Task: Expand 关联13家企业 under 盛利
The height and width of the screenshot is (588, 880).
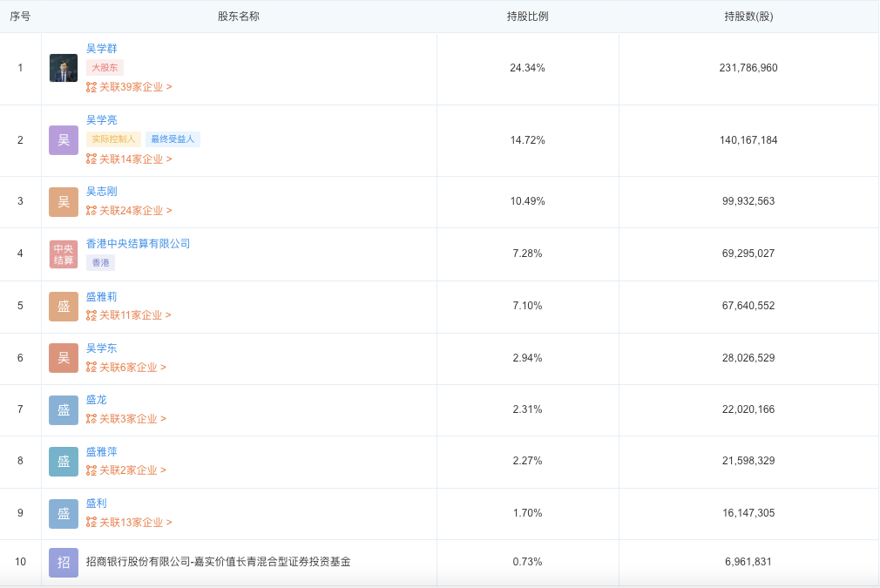Action: pyautogui.click(x=129, y=523)
